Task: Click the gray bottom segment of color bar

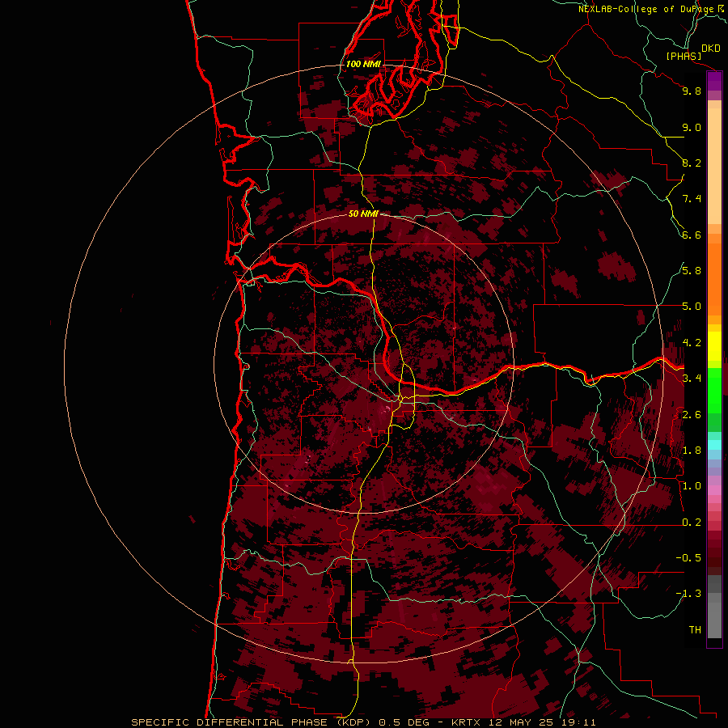Action: 714,616
